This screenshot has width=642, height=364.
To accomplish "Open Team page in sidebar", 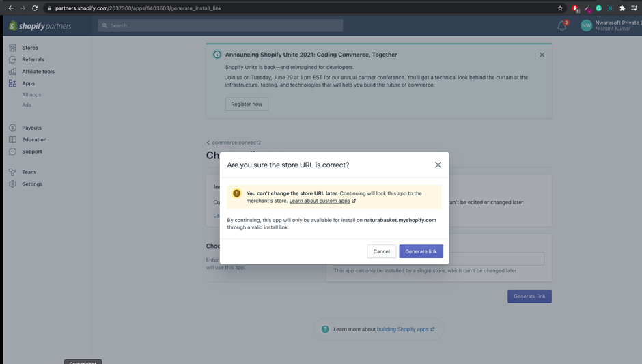I will pos(28,172).
